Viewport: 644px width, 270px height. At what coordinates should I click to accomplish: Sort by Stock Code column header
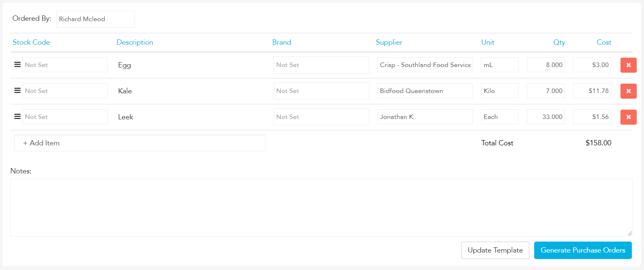(x=31, y=42)
